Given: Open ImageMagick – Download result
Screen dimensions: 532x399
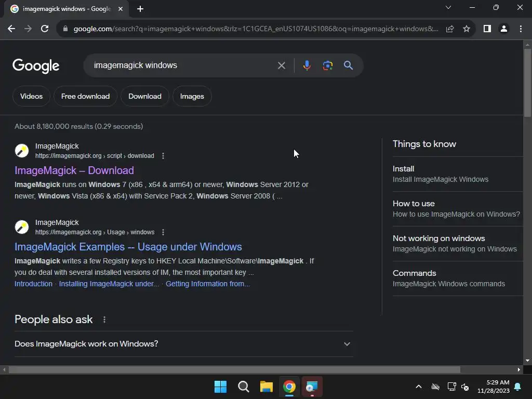Looking at the screenshot, I should click(74, 170).
